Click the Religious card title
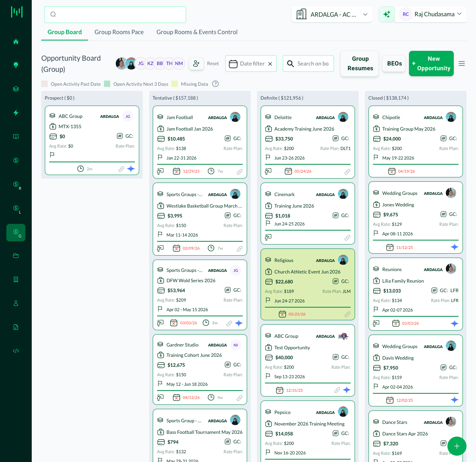476x462 pixels. coord(284,260)
